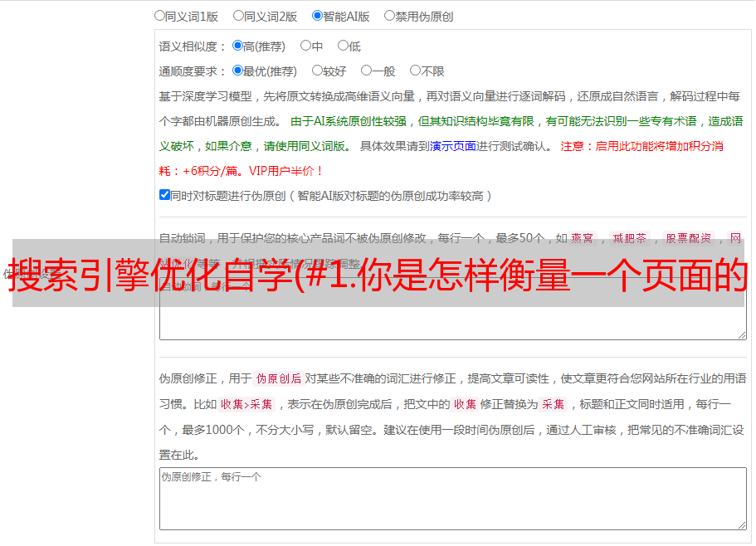Select the 智能AI版 radio option
The image size is (756, 546).
[317, 16]
